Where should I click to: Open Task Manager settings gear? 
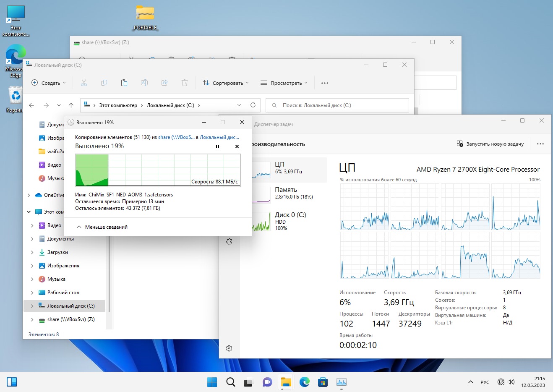229,348
